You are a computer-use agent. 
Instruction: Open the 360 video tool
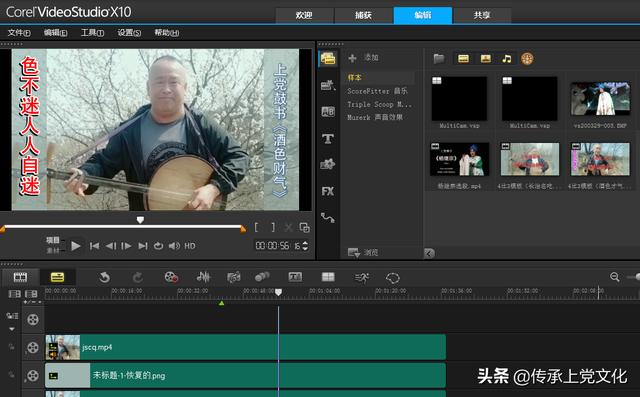[x=393, y=278]
